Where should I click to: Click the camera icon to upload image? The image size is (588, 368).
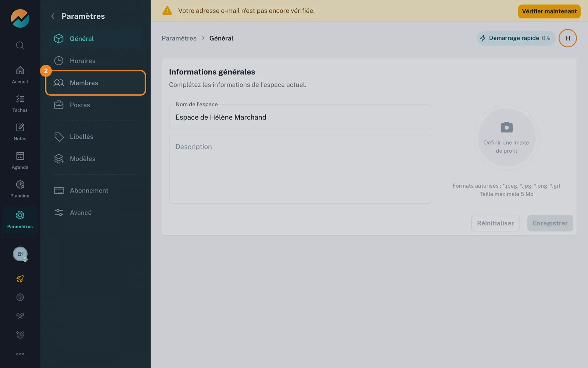(x=506, y=127)
